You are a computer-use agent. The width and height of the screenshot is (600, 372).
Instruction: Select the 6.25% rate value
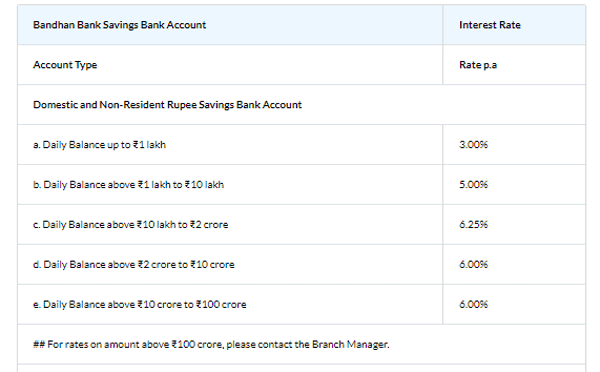(473, 224)
